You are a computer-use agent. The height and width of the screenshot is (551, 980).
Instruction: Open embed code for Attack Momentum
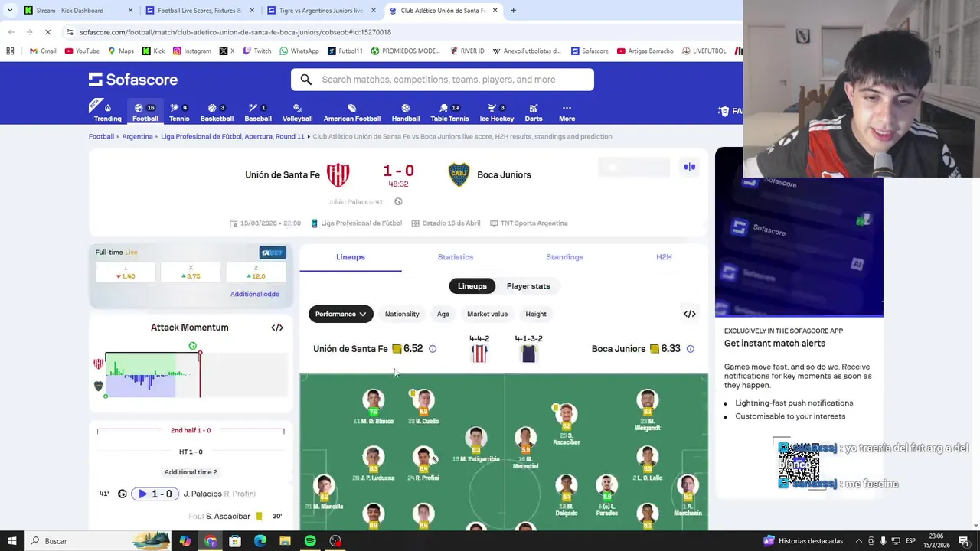(x=277, y=328)
